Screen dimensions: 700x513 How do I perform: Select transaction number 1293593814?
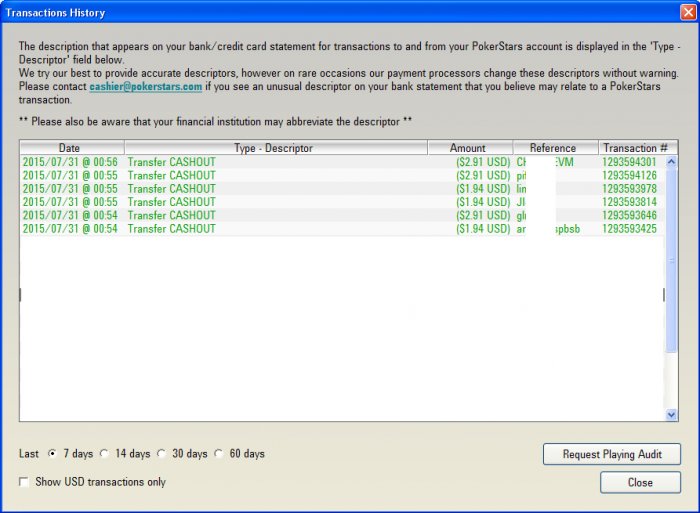tap(629, 202)
